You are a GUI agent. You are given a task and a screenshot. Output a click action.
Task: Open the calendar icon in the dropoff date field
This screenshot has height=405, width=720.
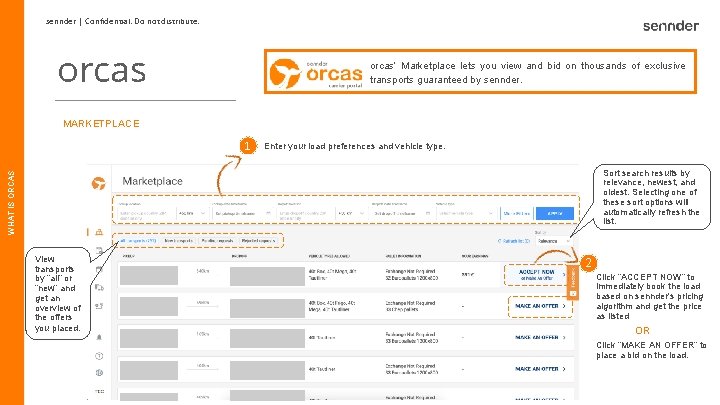428,213
